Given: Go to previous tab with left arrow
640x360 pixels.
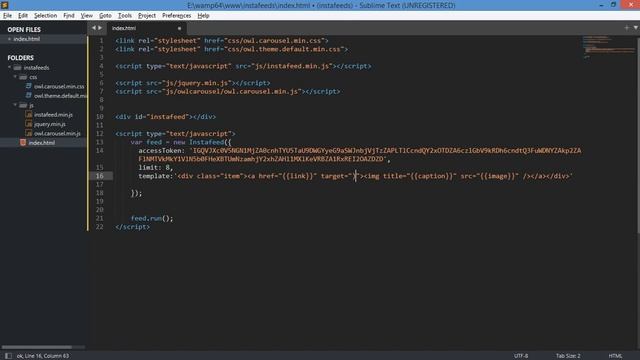Looking at the screenshot, I should pyautogui.click(x=93, y=28).
